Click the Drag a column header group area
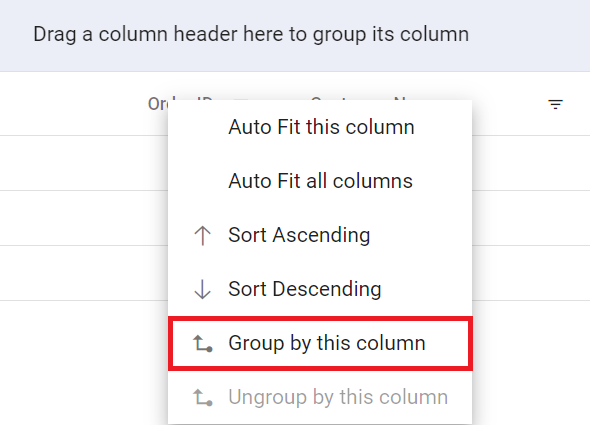The width and height of the screenshot is (590, 427). pyautogui.click(x=295, y=35)
